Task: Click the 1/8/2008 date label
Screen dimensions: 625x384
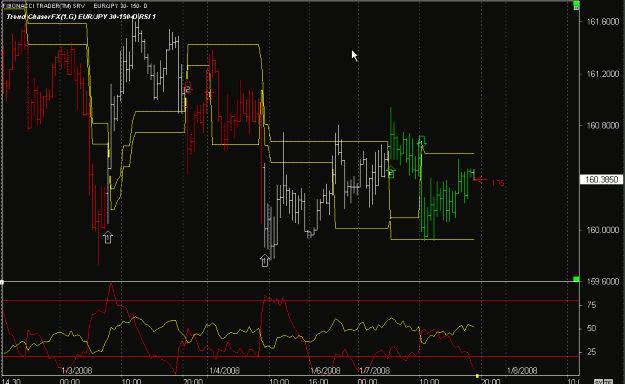Action: tap(522, 370)
